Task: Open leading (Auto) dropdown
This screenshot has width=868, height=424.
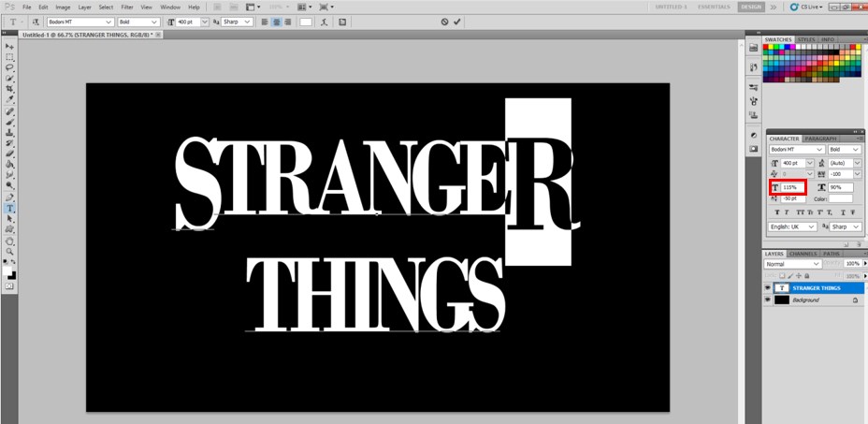Action: coord(857,163)
